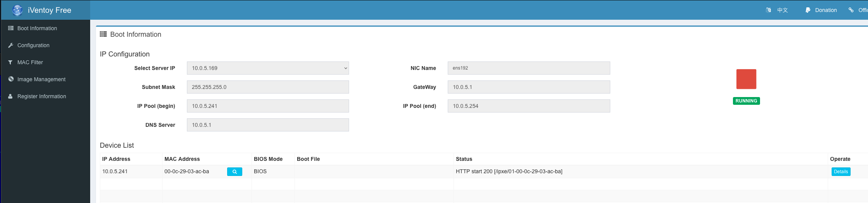Click the PayPal Donation icon
Screen dimensions: 868x203
[808, 10]
